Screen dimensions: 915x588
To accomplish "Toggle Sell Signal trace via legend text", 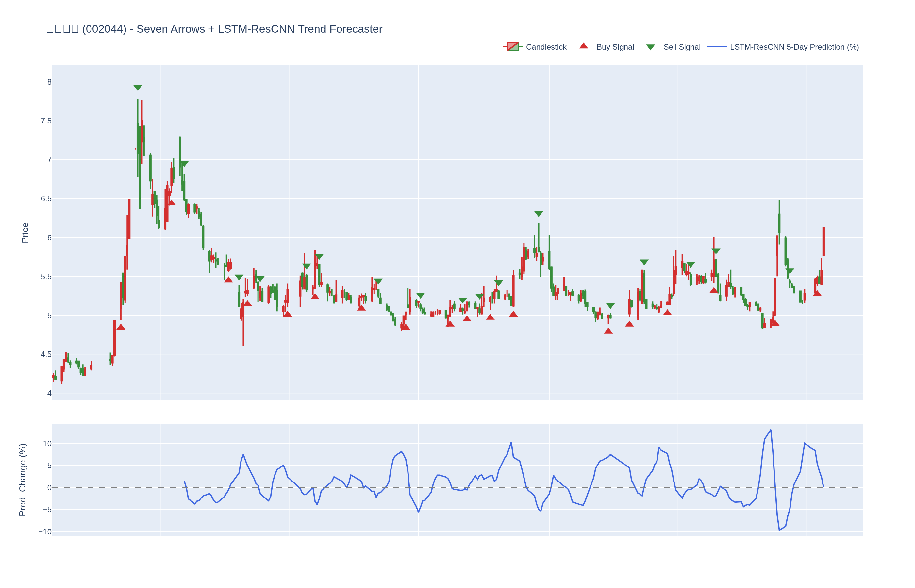I will [682, 47].
